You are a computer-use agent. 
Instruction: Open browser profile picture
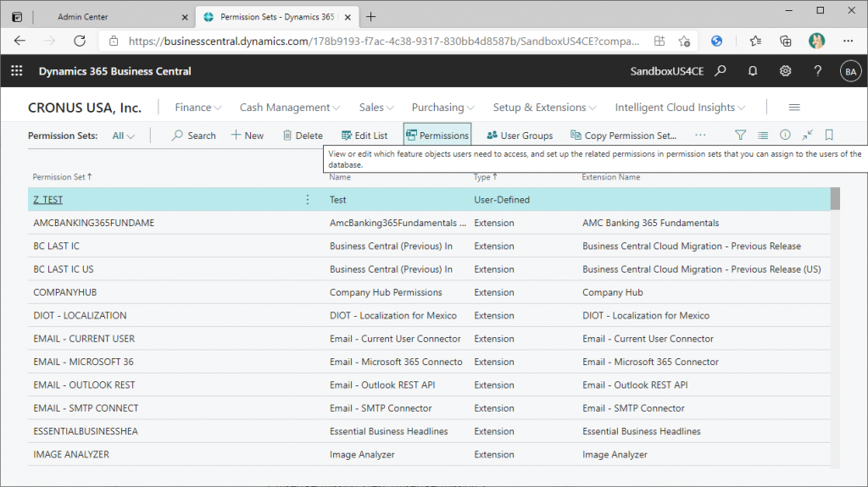pos(816,41)
